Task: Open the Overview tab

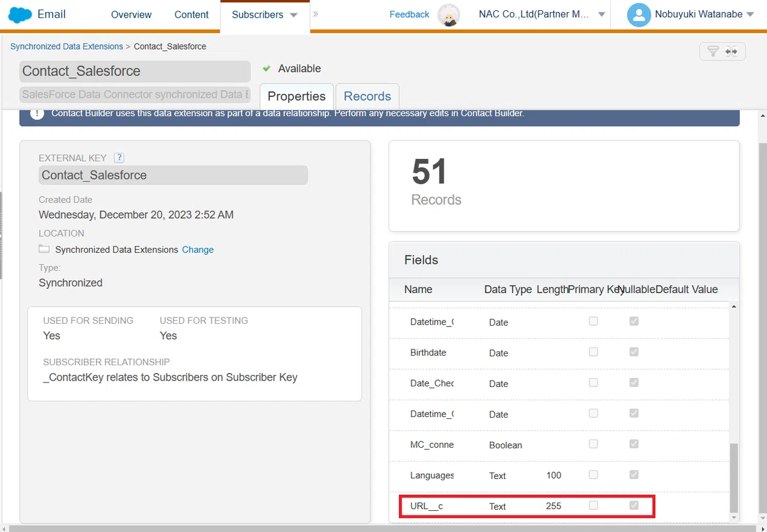Action: point(131,15)
